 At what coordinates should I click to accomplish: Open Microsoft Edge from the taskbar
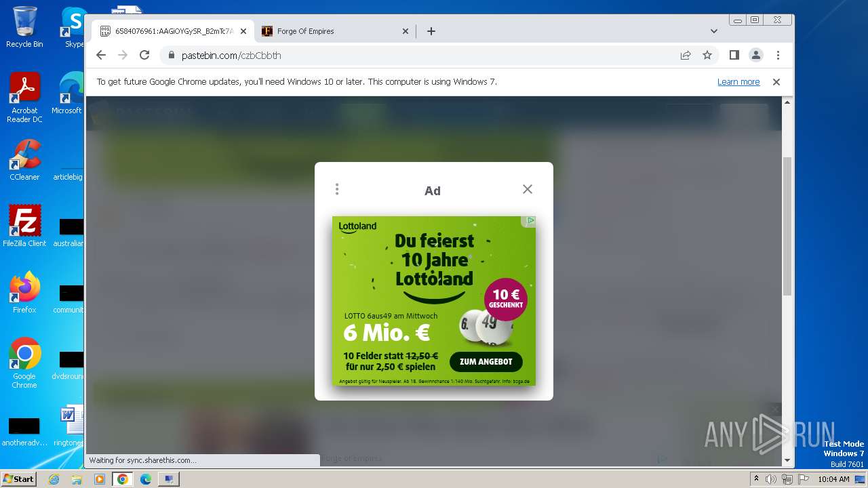(x=146, y=479)
